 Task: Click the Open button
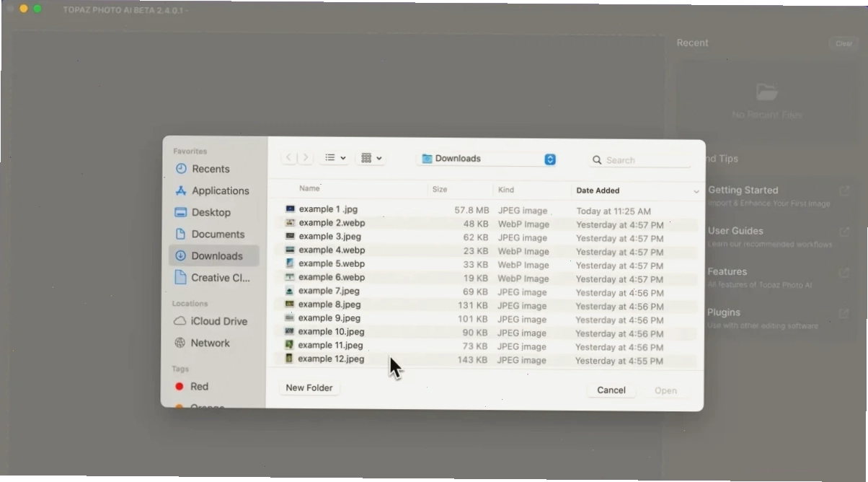click(665, 390)
